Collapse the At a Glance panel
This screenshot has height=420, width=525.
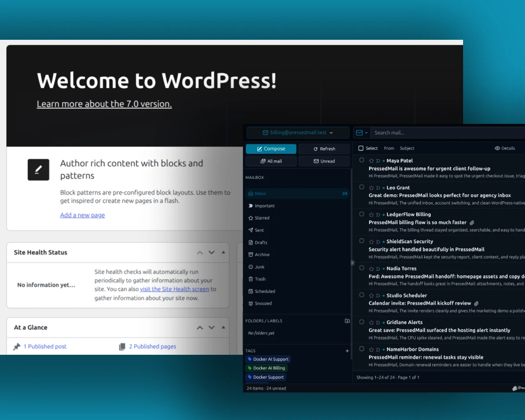[x=223, y=327]
